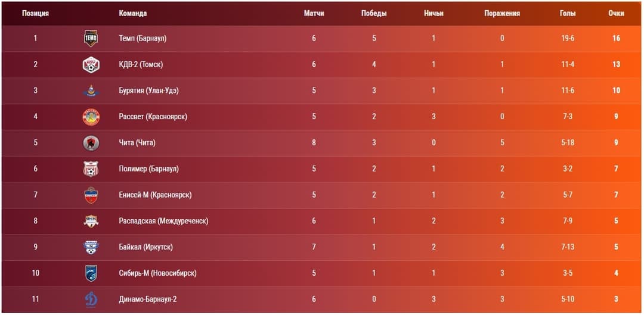Select the Поражения column header
Viewport: 644px width, 315px height.
(502, 13)
